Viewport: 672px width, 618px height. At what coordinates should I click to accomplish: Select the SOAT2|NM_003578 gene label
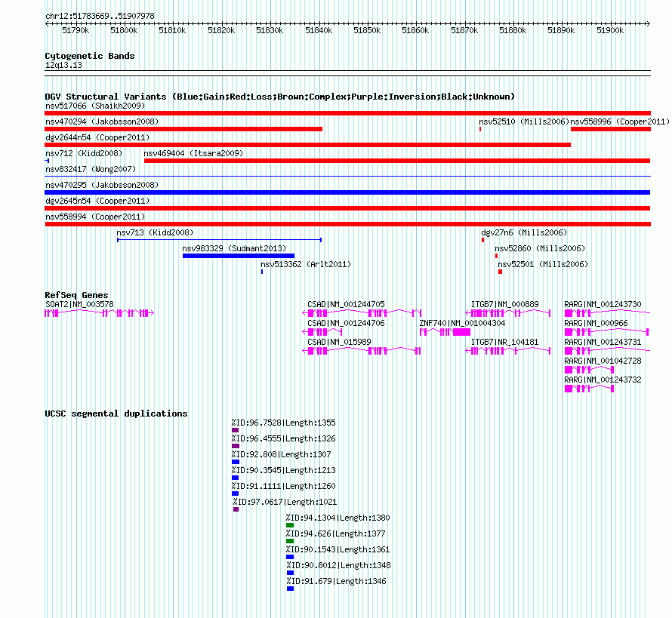pos(80,304)
